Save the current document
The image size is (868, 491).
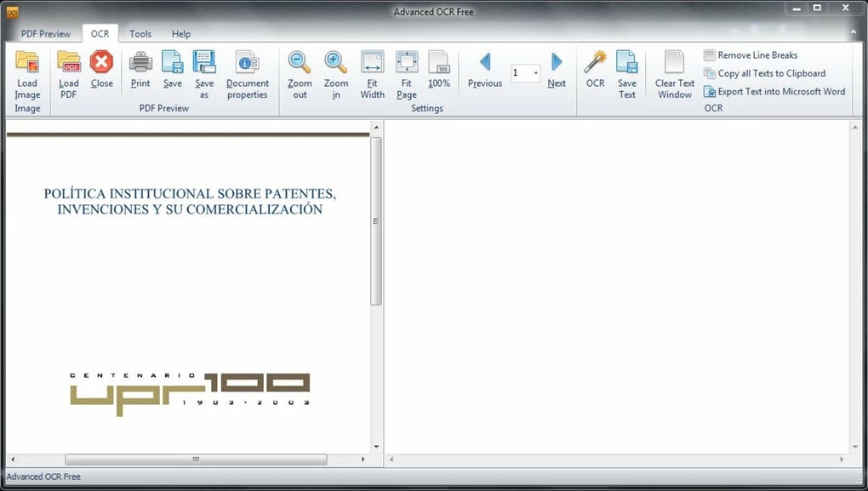(172, 74)
